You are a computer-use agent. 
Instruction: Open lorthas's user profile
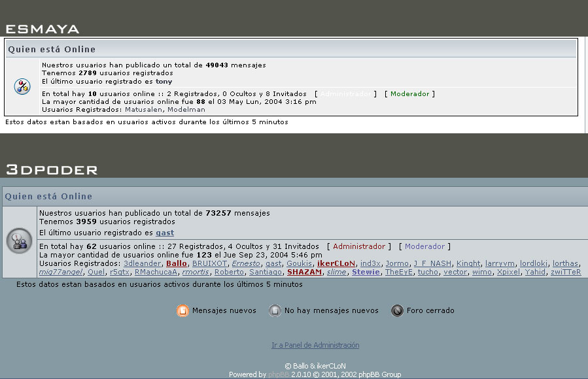pos(566,263)
